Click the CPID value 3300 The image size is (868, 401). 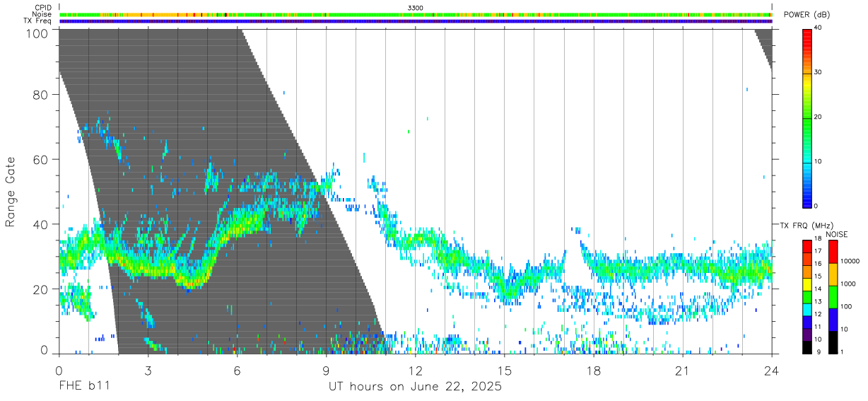(416, 8)
